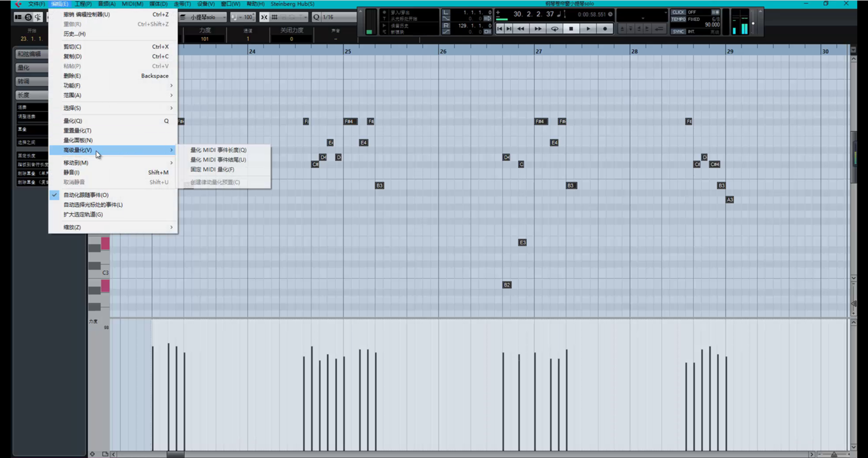Toggle the postroll button beside right locator
Image resolution: width=868 pixels, height=458 pixels.
coord(487,32)
